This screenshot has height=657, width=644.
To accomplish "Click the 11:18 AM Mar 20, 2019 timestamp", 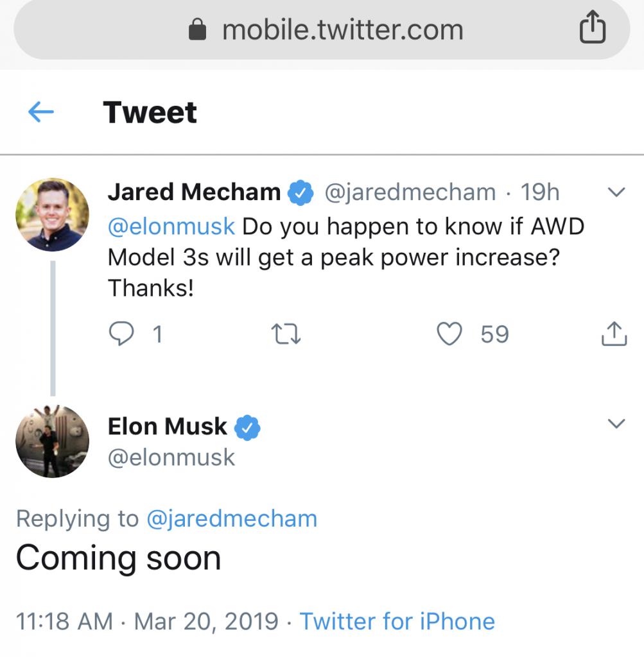I will 147,621.
